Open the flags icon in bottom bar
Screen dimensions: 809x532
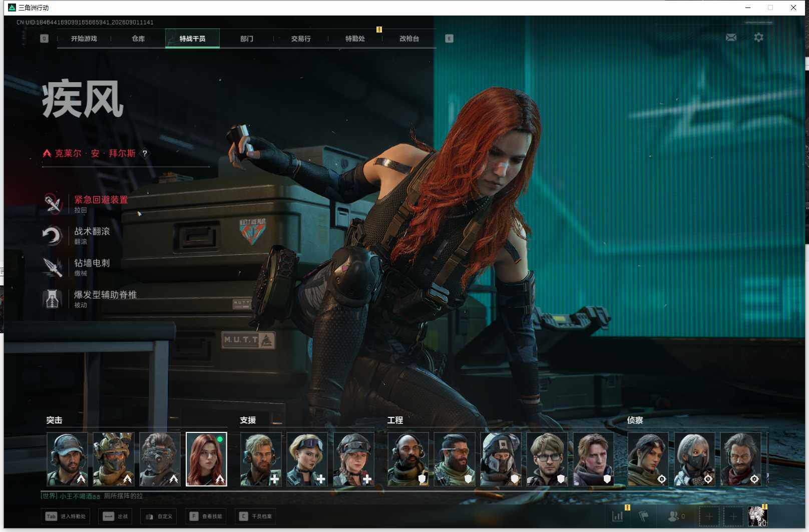643,516
